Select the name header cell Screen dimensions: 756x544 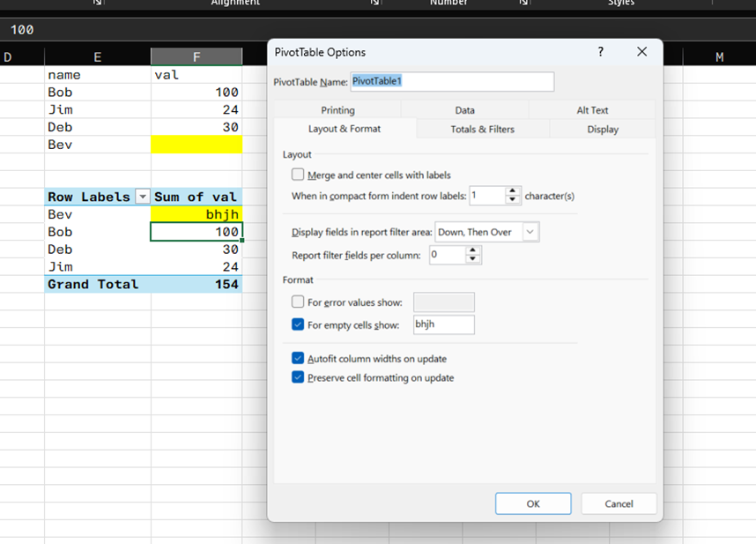tap(98, 75)
